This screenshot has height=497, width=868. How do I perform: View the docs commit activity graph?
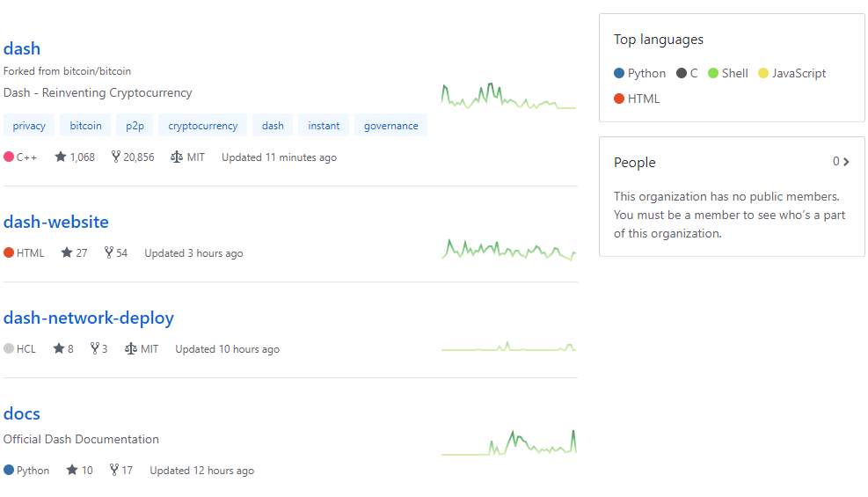(x=508, y=442)
